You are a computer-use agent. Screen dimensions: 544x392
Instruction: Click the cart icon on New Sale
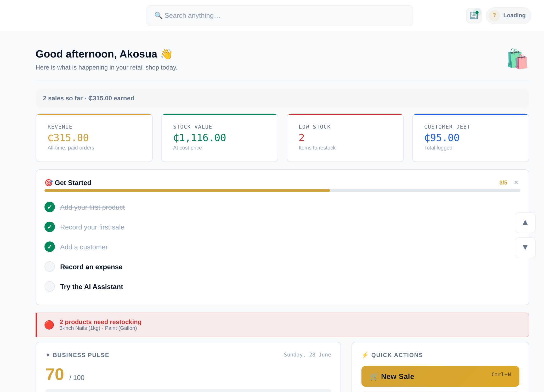(x=374, y=377)
